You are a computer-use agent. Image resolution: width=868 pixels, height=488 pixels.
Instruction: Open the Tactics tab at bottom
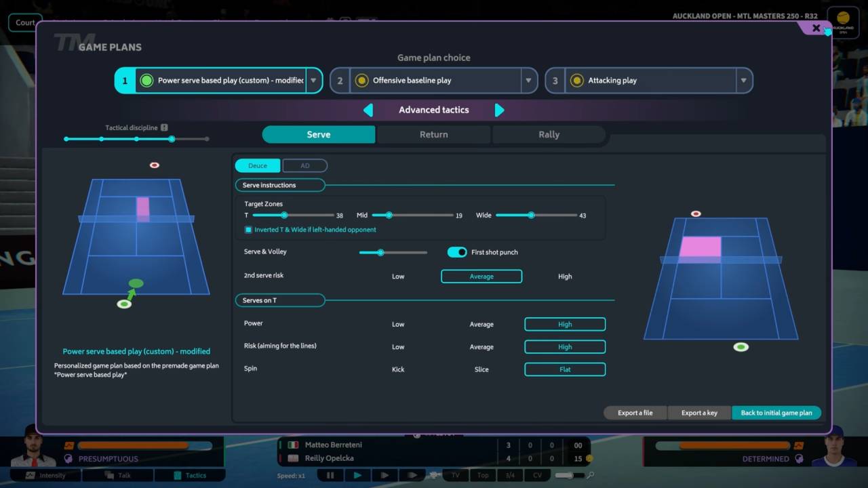pyautogui.click(x=189, y=475)
